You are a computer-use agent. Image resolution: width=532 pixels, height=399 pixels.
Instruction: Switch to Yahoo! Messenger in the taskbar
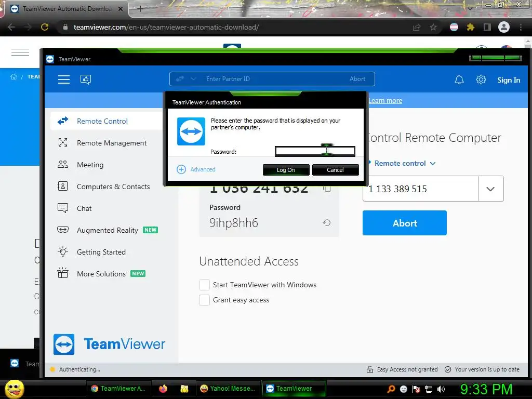tap(228, 389)
